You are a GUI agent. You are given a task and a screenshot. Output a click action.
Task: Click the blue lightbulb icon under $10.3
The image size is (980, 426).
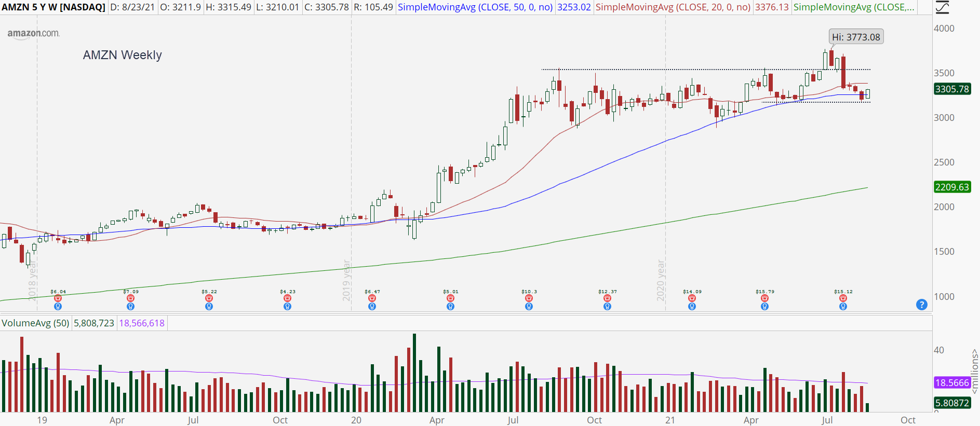click(529, 307)
